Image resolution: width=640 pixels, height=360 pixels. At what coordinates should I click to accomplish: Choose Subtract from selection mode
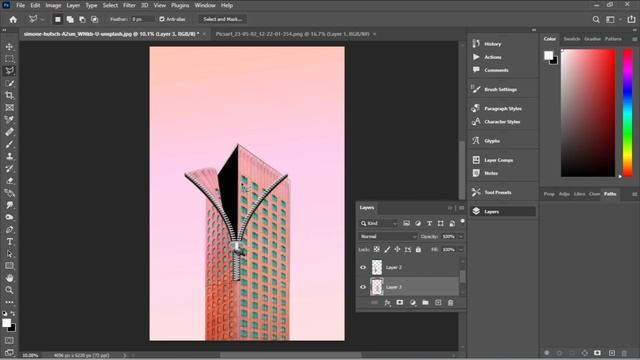coord(82,19)
